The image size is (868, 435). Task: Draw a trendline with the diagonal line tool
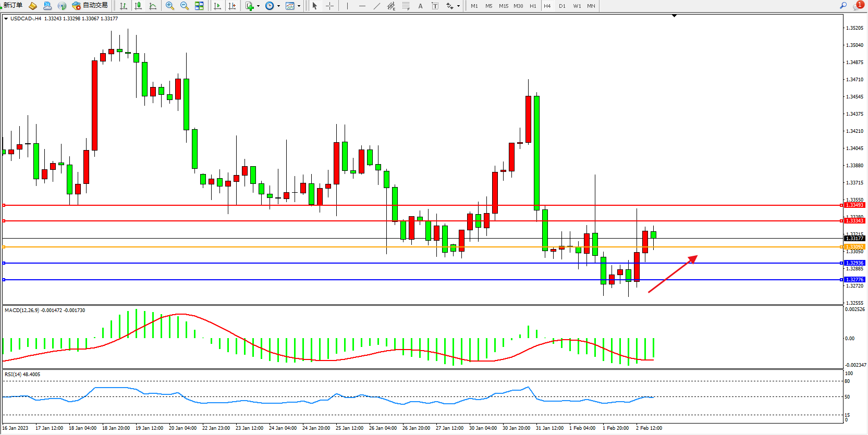(x=377, y=6)
